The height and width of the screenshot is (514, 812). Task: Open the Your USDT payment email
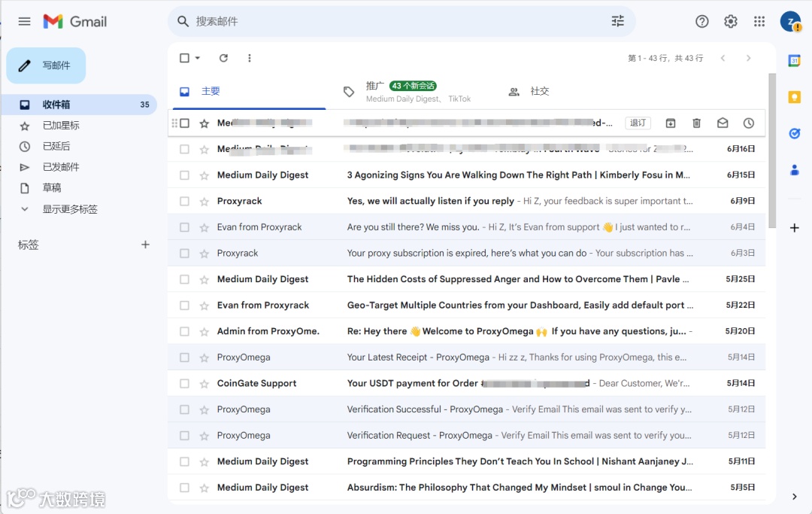coord(466,383)
